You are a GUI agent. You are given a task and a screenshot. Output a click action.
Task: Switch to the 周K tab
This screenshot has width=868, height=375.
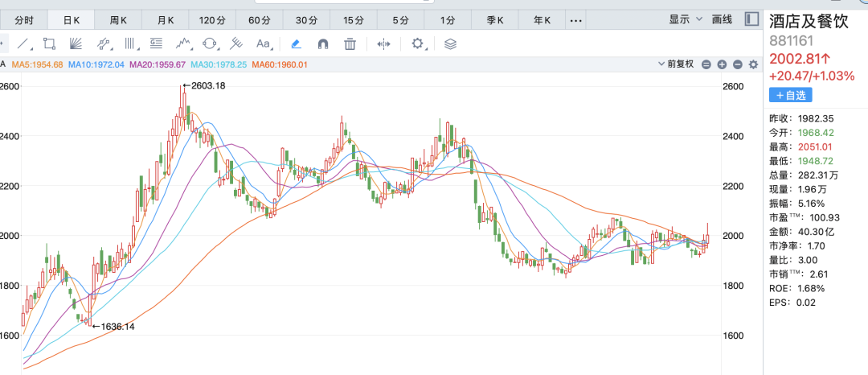(x=120, y=19)
